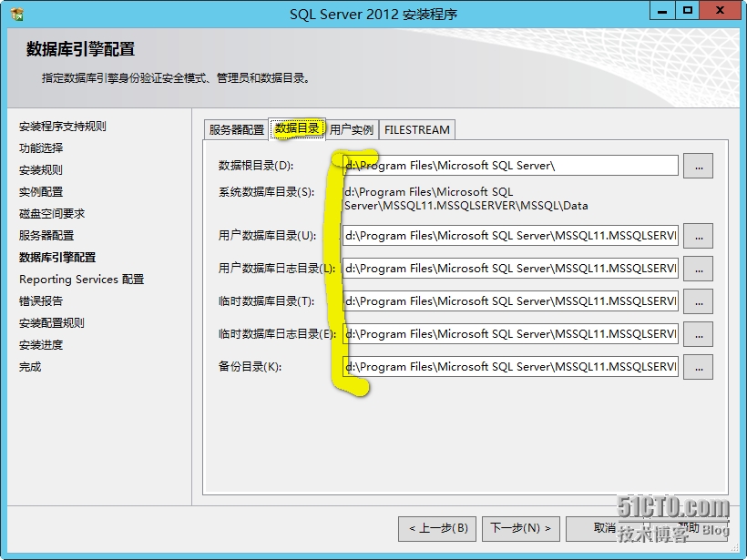Click the 数据根目录(D) path field

pyautogui.click(x=510, y=165)
